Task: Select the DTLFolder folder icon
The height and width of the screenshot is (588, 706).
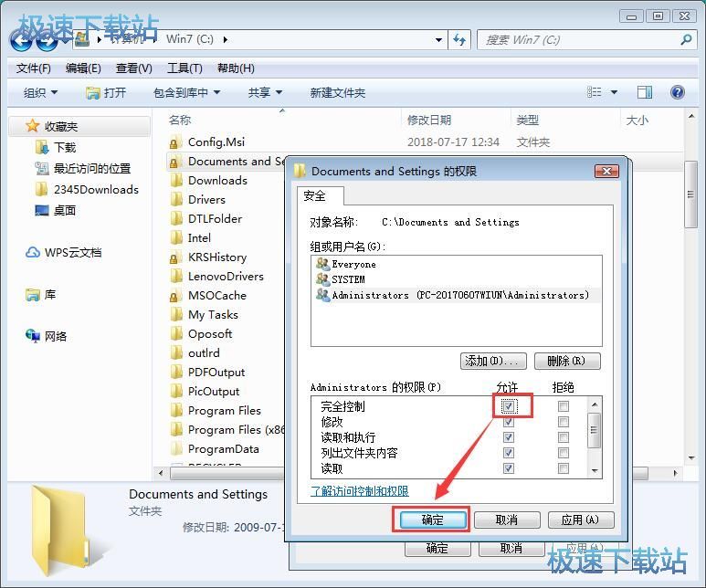Action: tap(176, 219)
